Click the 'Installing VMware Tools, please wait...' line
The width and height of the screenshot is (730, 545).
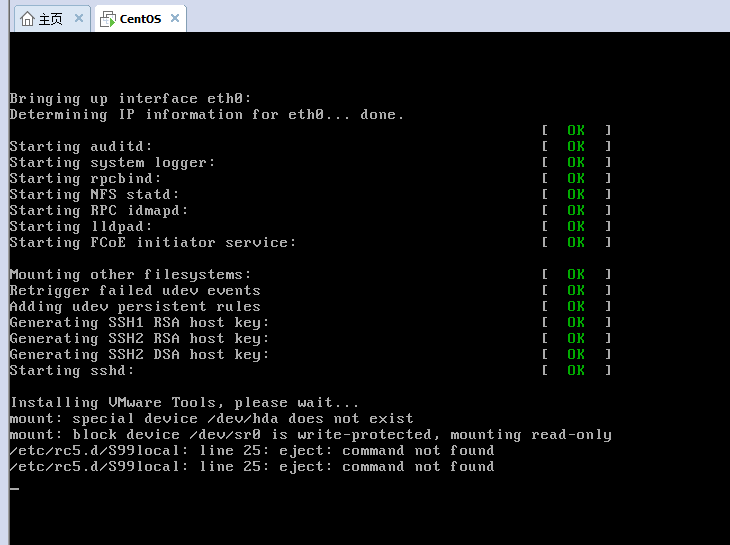(x=184, y=403)
